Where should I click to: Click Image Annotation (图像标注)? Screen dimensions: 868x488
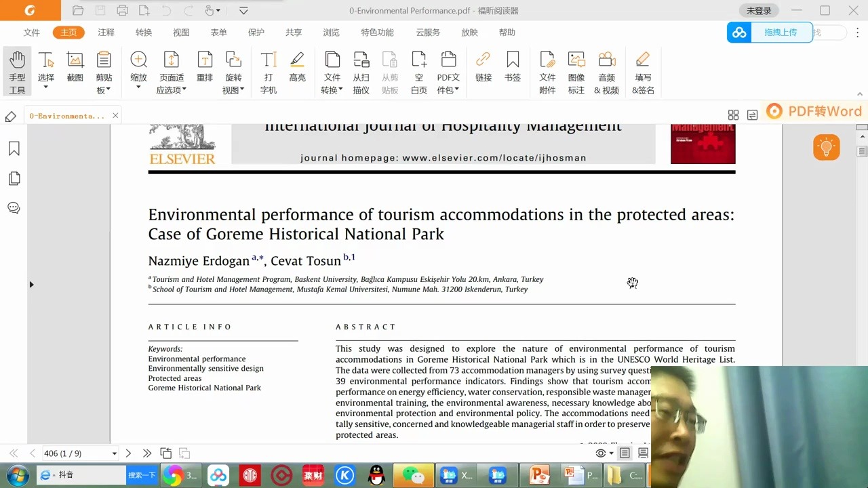[x=576, y=72]
